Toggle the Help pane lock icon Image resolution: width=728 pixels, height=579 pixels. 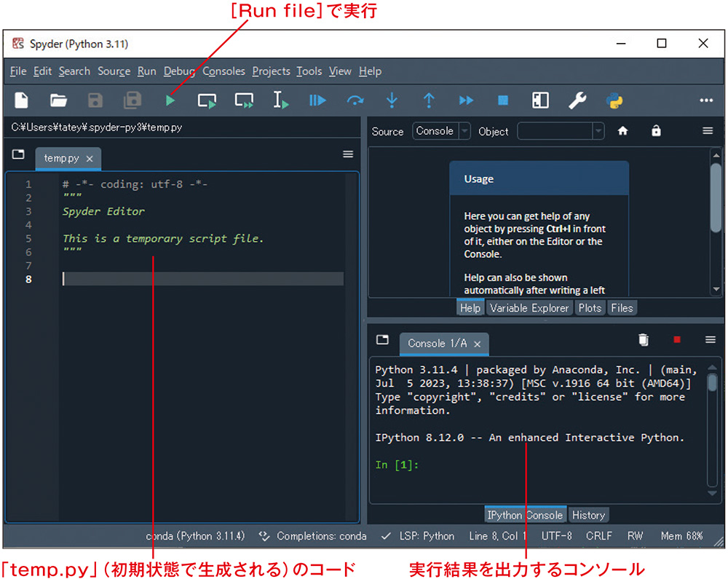coord(656,131)
